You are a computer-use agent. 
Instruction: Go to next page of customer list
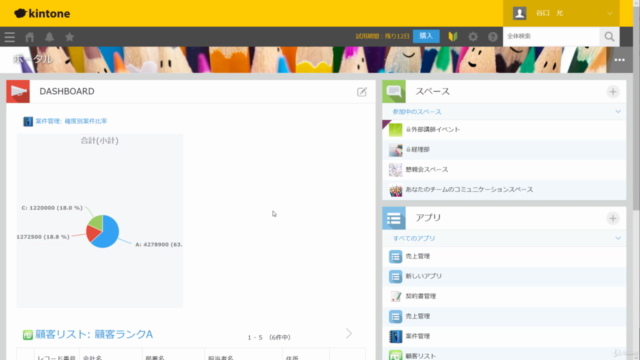pyautogui.click(x=349, y=333)
